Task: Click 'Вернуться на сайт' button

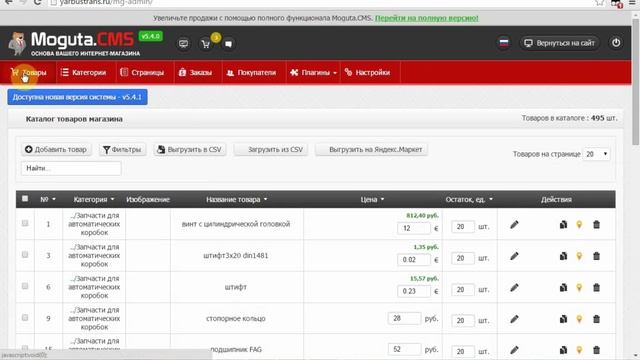Action: pyautogui.click(x=560, y=43)
